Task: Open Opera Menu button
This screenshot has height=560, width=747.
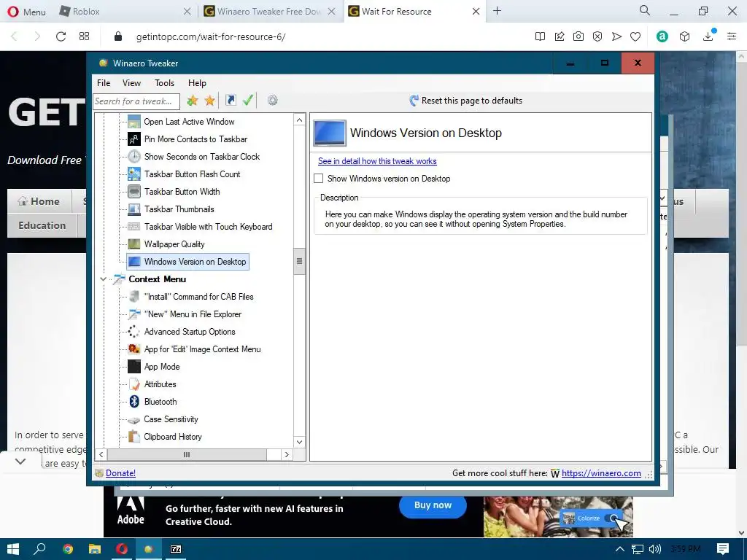Action: tap(27, 12)
